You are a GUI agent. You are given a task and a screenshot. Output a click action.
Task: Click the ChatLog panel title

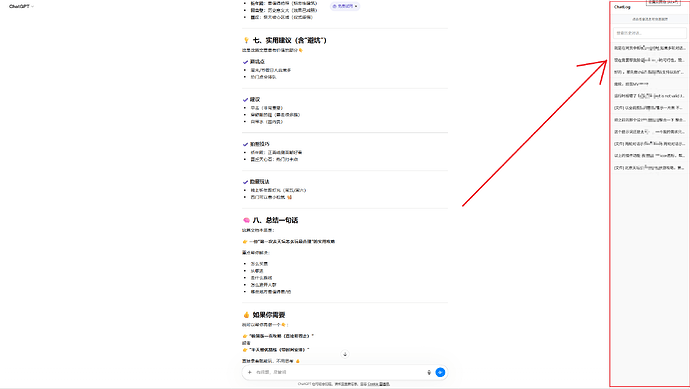[x=622, y=7]
